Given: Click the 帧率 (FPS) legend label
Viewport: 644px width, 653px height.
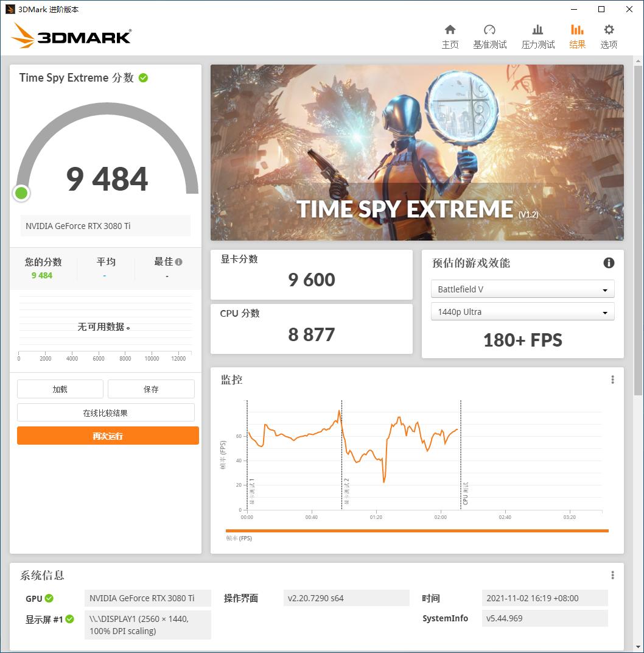Looking at the screenshot, I should tap(239, 538).
